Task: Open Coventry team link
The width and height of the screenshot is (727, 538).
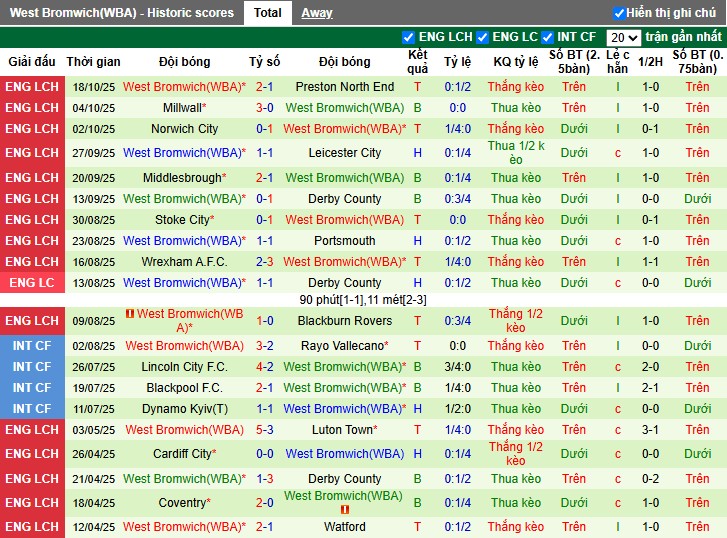Action: point(182,503)
